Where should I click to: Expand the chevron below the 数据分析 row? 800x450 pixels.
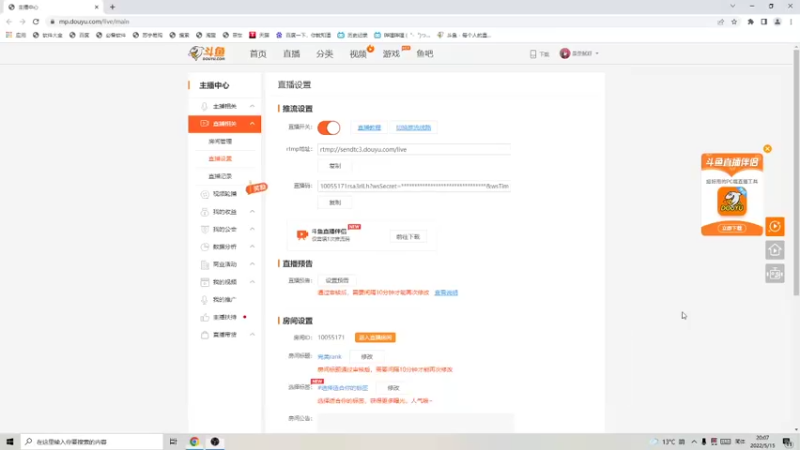(252, 264)
